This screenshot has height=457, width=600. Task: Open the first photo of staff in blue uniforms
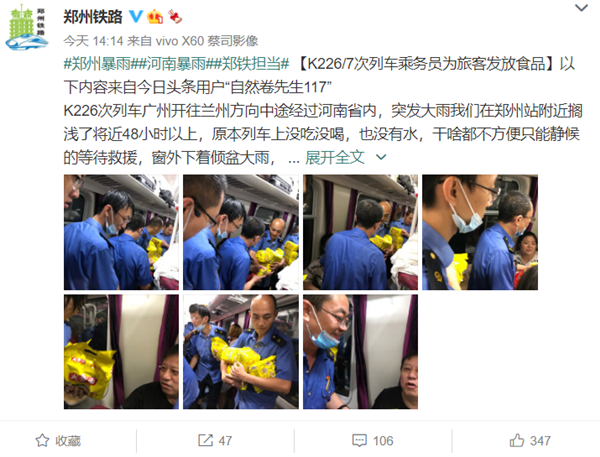[121, 232]
